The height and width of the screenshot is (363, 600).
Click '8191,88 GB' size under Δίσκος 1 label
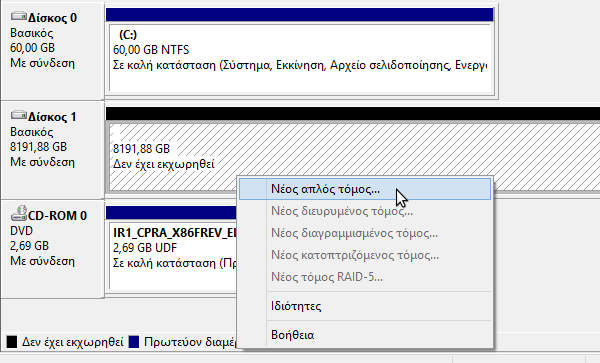coord(39,147)
